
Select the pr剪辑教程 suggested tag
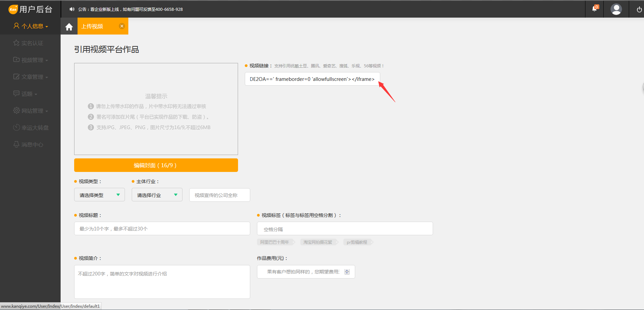tap(357, 242)
